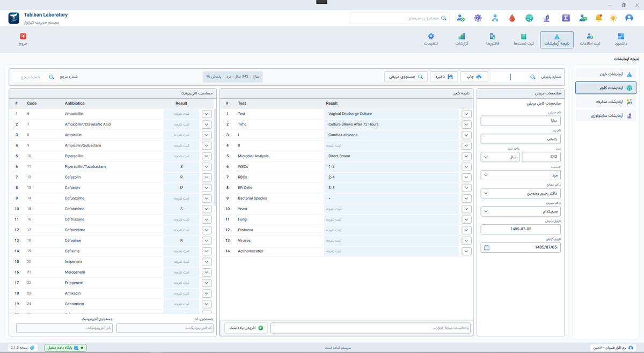Click the calendar icon in the report date field
Screen dimensions: 644x353
[x=487, y=248]
